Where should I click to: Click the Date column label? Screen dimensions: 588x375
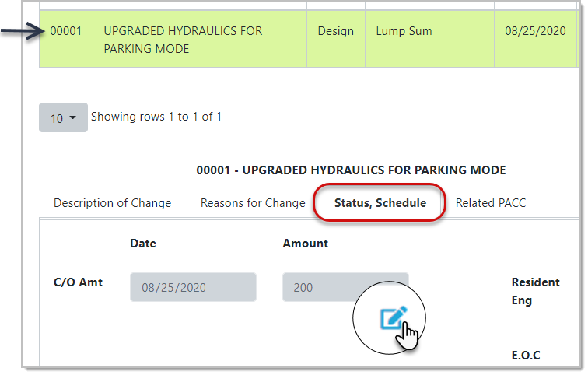pyautogui.click(x=143, y=244)
